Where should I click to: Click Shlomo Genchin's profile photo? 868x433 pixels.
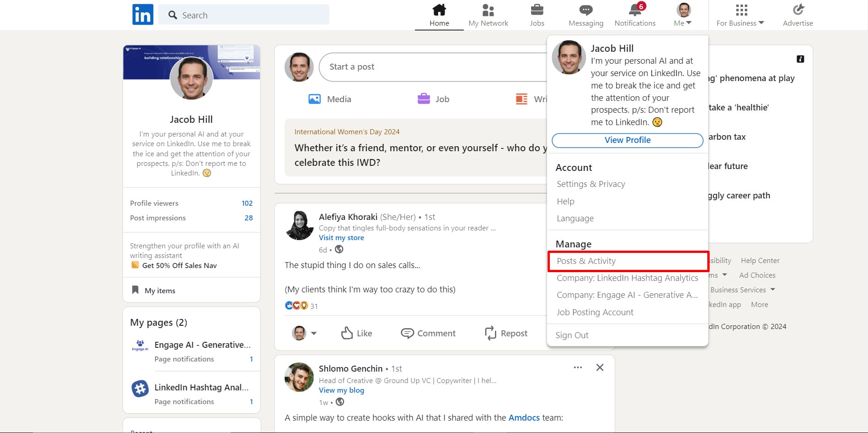pos(299,377)
